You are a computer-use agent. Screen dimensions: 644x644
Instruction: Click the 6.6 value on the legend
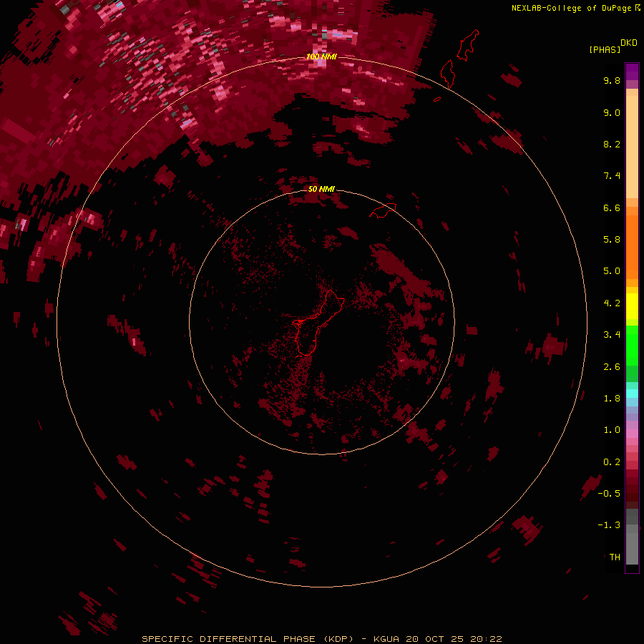612,208
